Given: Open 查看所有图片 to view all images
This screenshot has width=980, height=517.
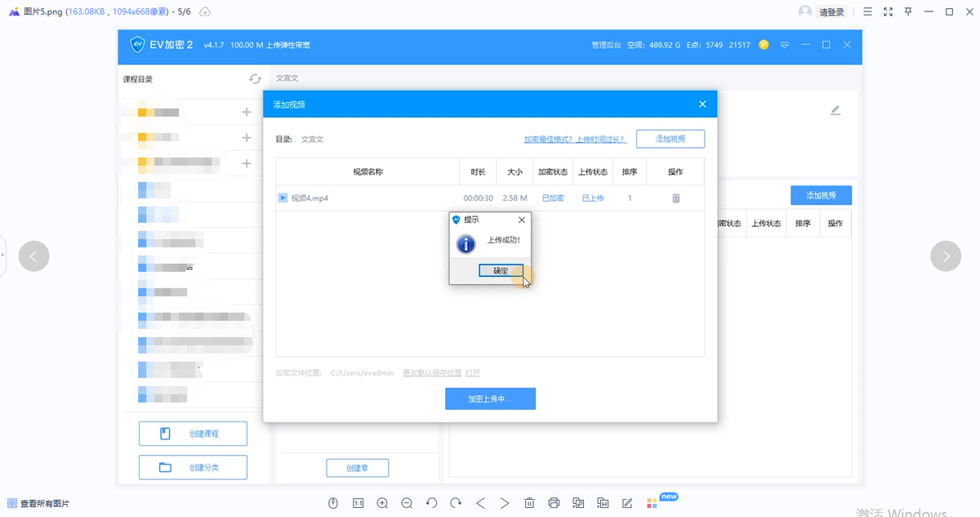Looking at the screenshot, I should (38, 503).
